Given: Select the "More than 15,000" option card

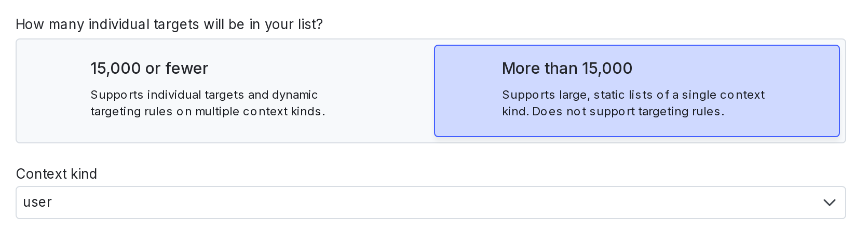Looking at the screenshot, I should [x=636, y=91].
